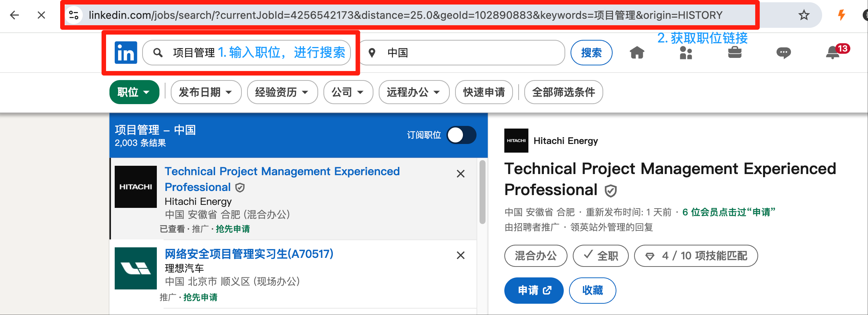Go to LinkedIn Home icon
868x315 pixels.
click(x=637, y=53)
